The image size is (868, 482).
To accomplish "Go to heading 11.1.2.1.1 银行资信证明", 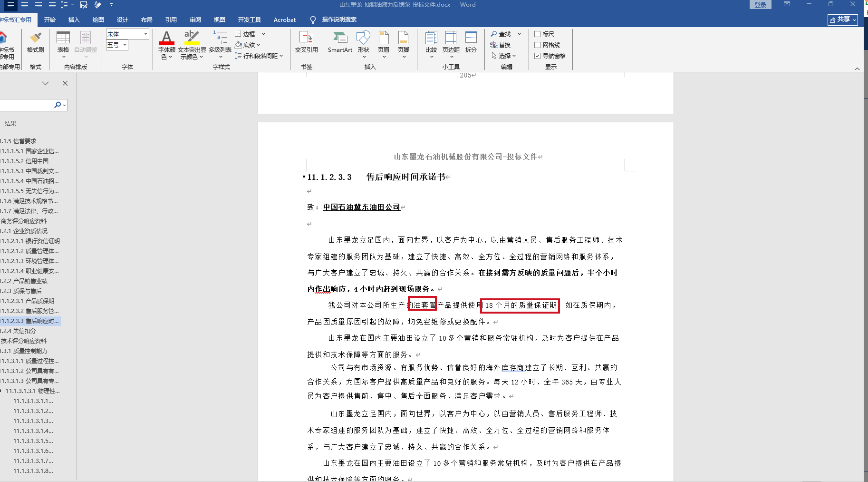I will coord(30,241).
